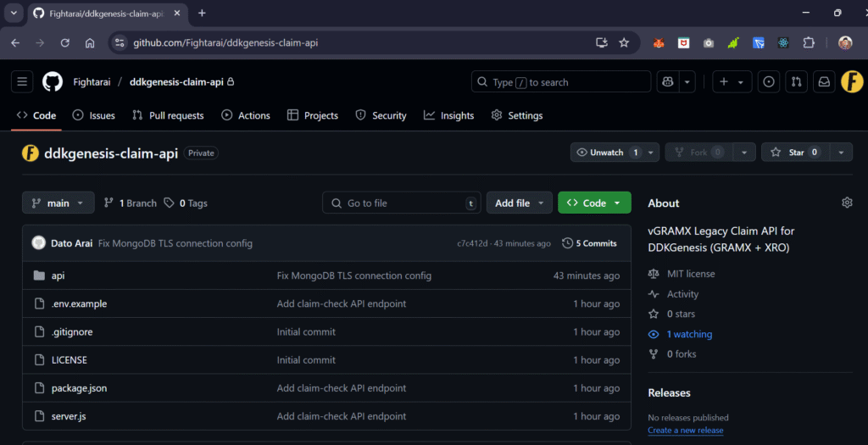Open a new browser tab

point(202,14)
